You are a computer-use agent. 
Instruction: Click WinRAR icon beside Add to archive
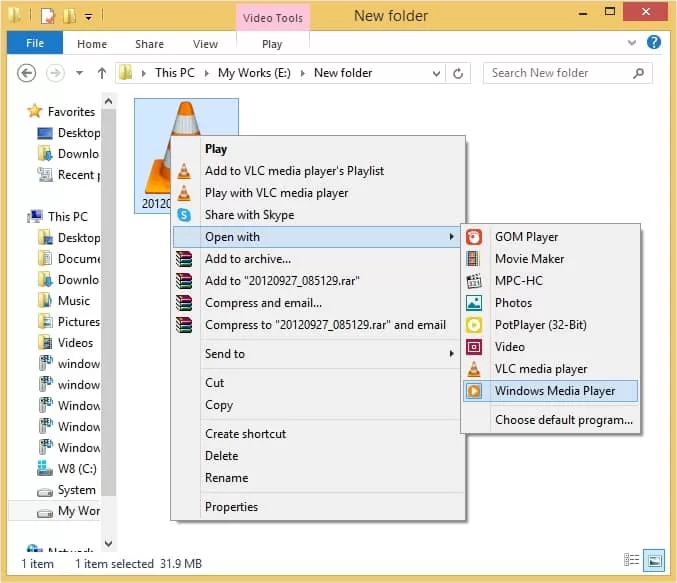click(184, 259)
